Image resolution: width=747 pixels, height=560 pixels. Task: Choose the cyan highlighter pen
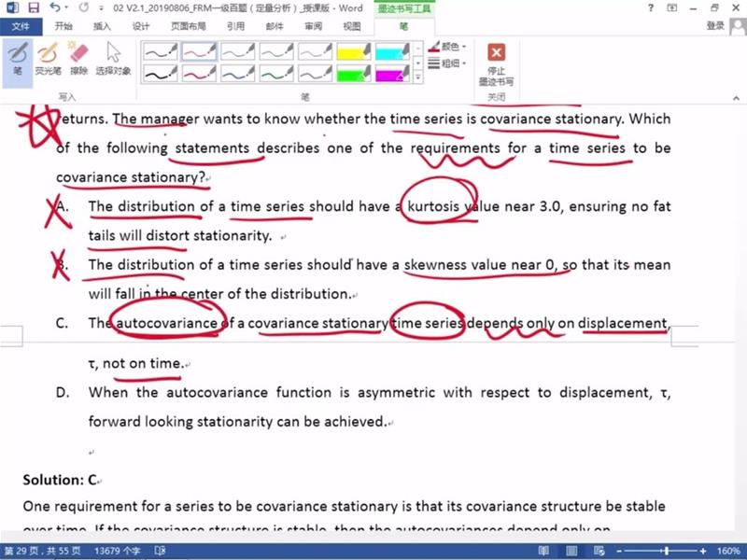(x=392, y=51)
